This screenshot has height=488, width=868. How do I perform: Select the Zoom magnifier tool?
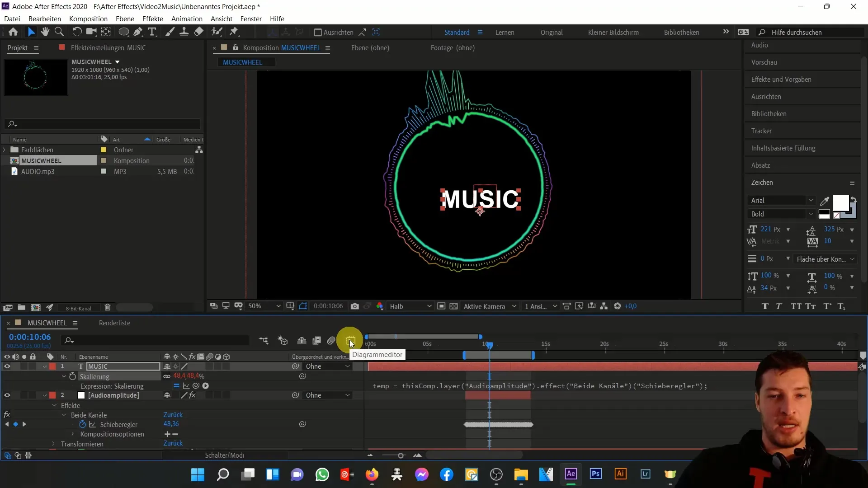(x=59, y=32)
